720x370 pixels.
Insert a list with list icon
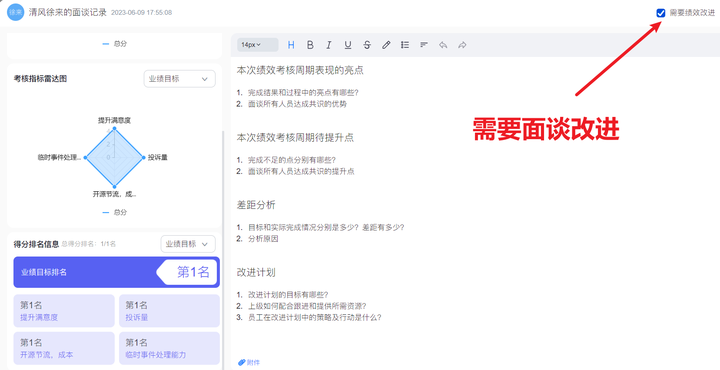coord(405,45)
